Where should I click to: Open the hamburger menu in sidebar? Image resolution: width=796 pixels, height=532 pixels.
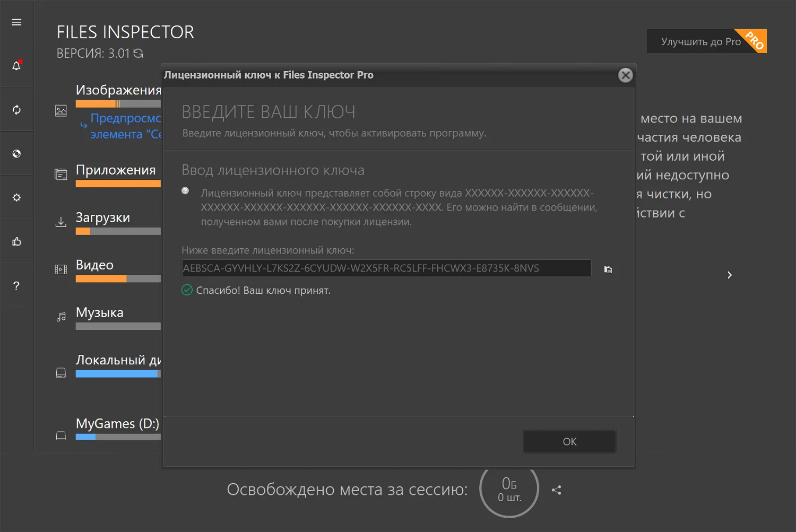coord(16,22)
